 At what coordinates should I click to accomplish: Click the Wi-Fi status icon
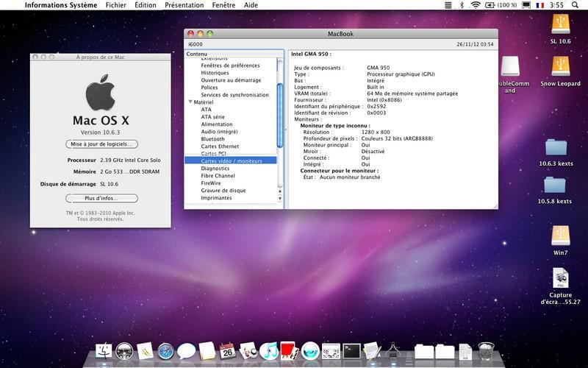point(476,5)
